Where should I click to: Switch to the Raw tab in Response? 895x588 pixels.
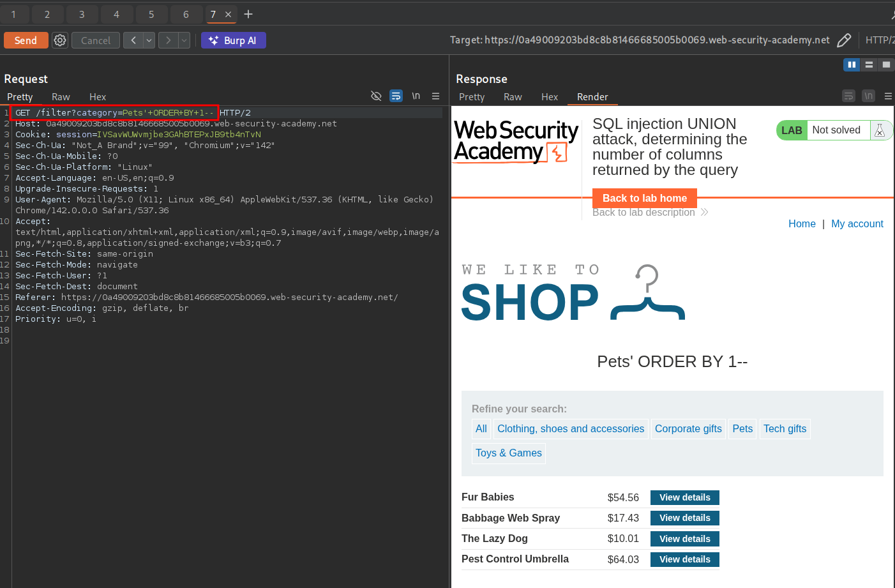click(512, 97)
